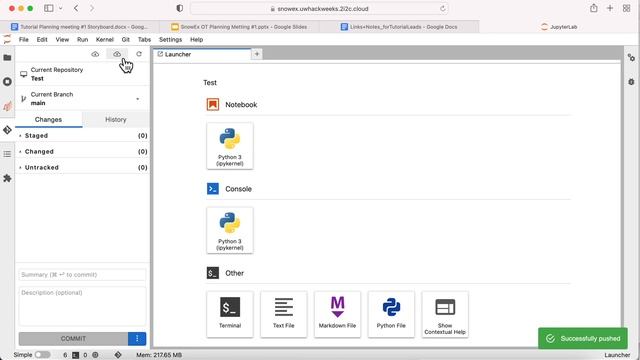Viewport: 640px width, 360px height.
Task: Click the privacy shield icon
Action: coord(180,8)
